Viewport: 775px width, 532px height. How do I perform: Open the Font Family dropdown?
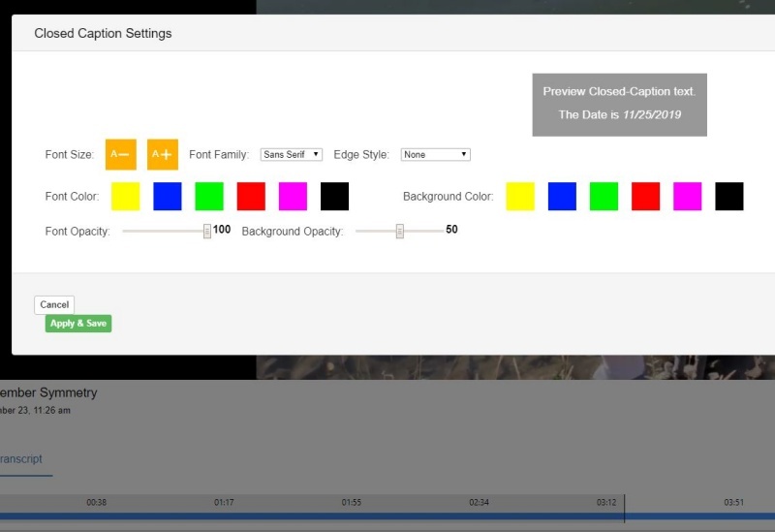point(292,154)
